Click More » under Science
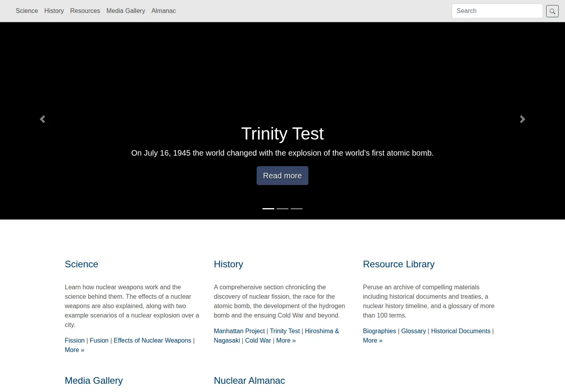 pyautogui.click(x=75, y=350)
